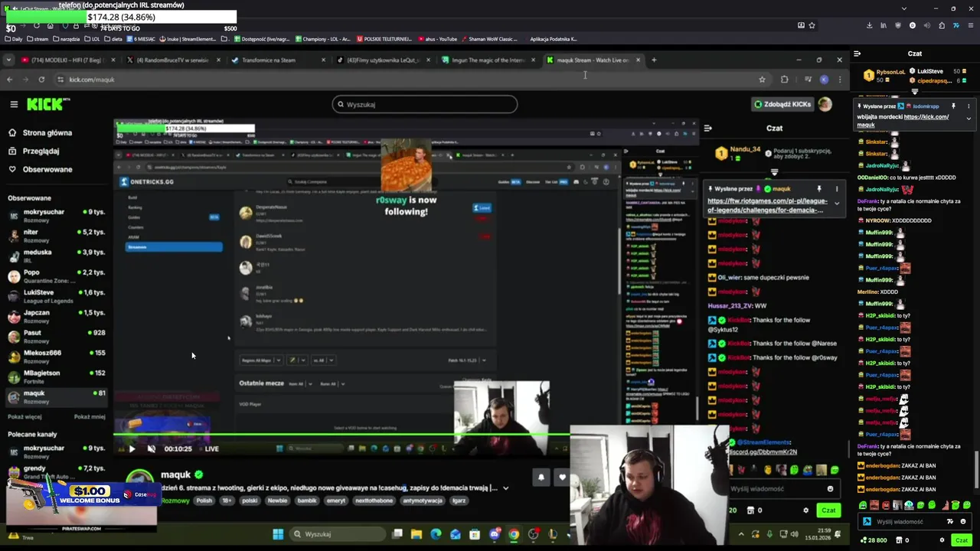
Task: Select the RandomBruceTV X tab
Action: click(172, 60)
